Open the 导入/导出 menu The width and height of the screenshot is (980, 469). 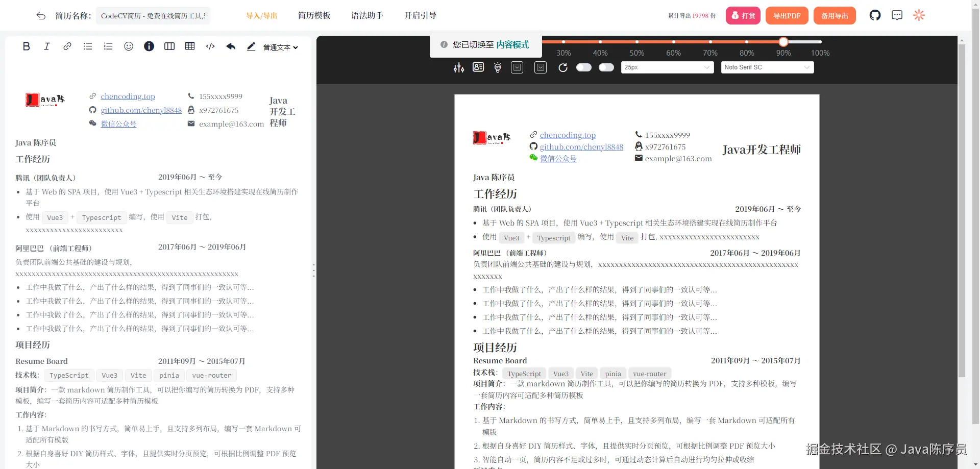click(x=261, y=16)
